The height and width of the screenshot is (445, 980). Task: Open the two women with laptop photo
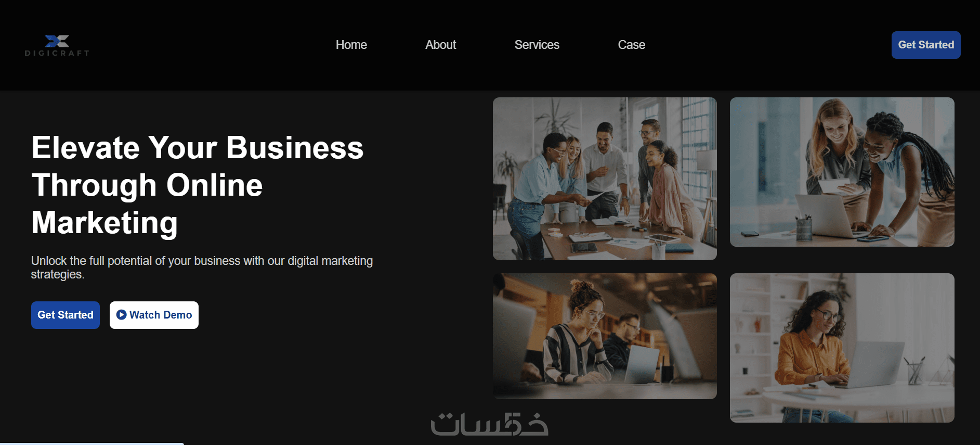pos(842,172)
